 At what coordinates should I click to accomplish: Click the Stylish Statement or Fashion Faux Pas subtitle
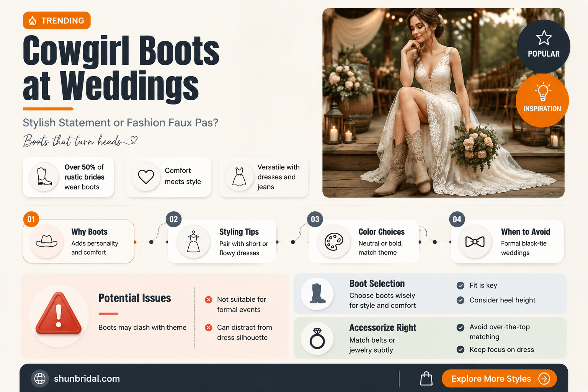tap(121, 122)
